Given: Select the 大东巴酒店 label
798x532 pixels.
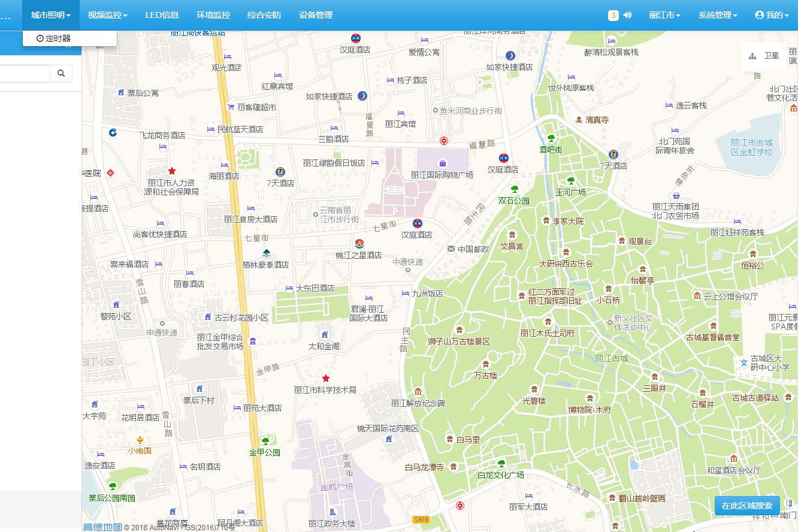Looking at the screenshot, I should tap(315, 288).
